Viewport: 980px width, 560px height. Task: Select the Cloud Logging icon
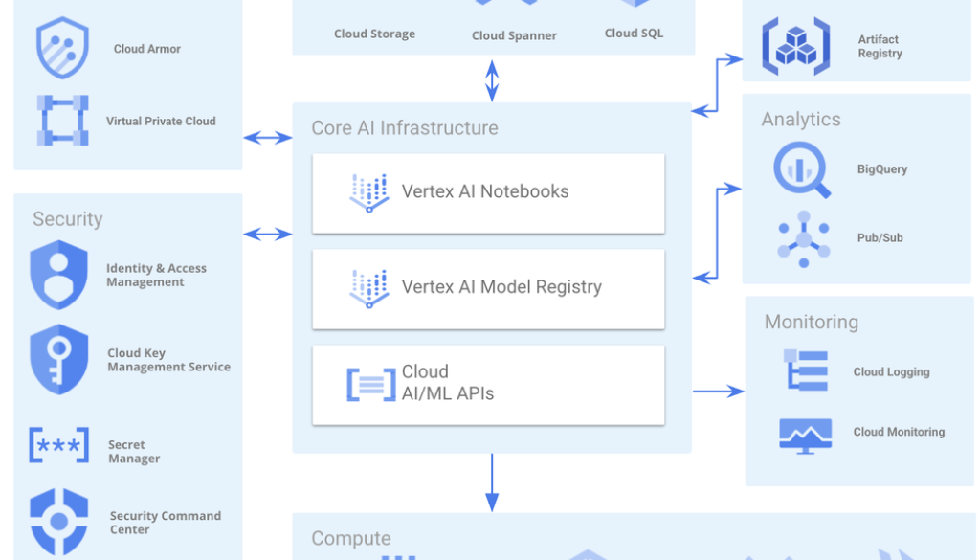(x=806, y=371)
